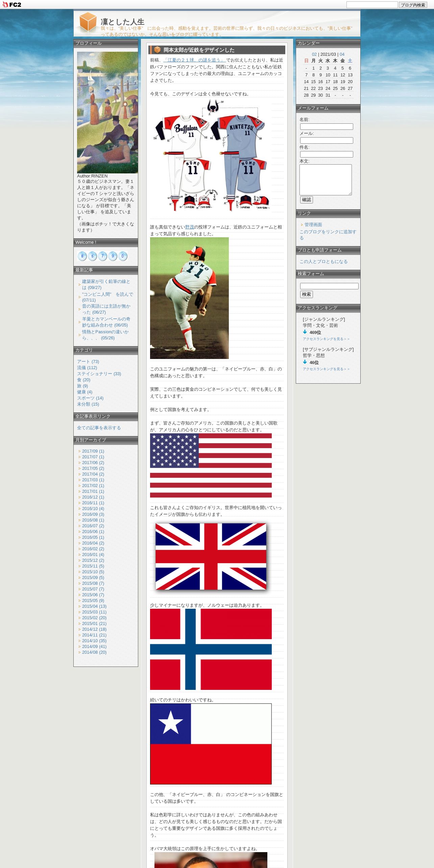The height and width of the screenshot is (868, 434).
Task: Click the 本文 text area
Action: click(325, 180)
